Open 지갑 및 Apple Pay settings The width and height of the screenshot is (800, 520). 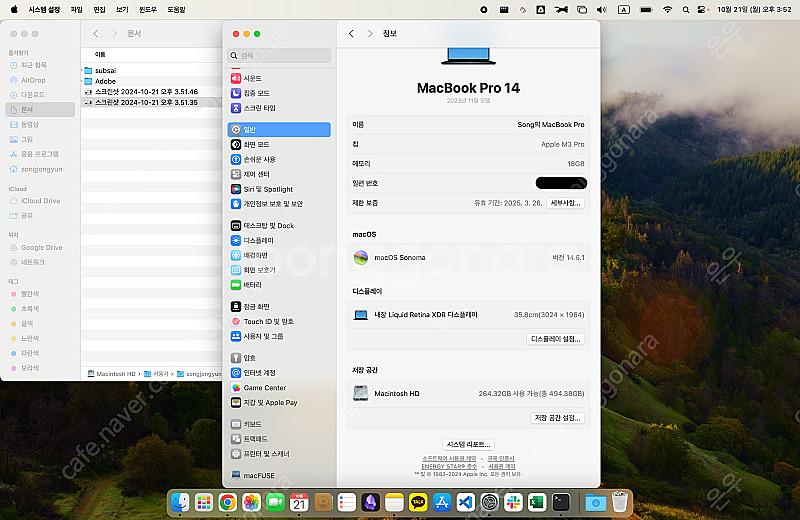264,403
